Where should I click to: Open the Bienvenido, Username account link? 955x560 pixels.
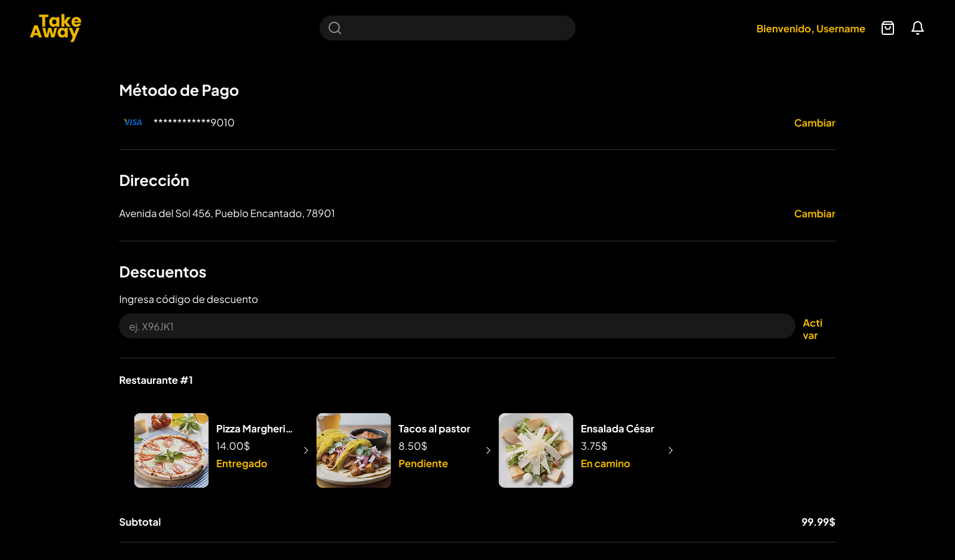pos(810,29)
